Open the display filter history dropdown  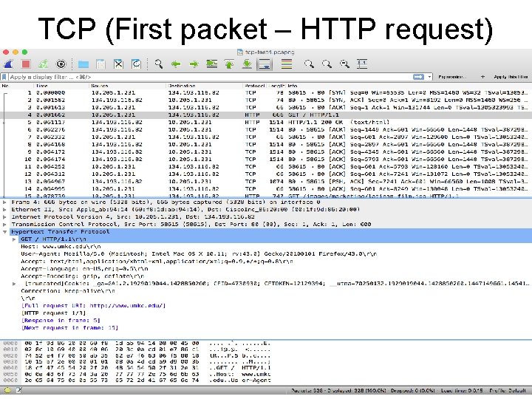point(429,77)
